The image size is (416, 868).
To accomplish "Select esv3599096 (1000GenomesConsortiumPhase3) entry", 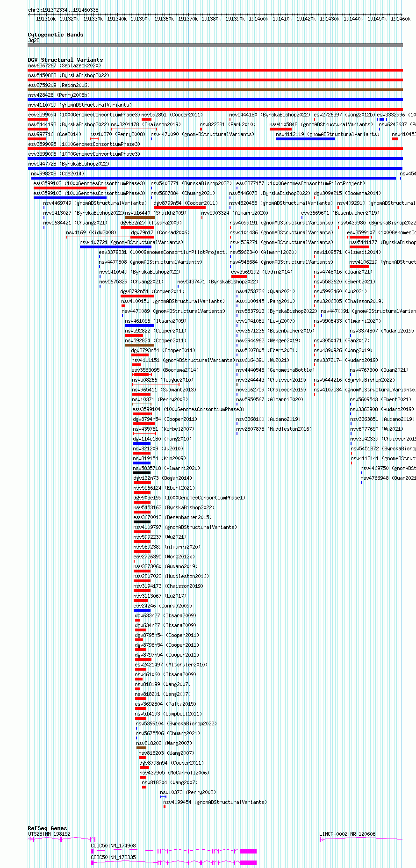I will click(84, 154).
